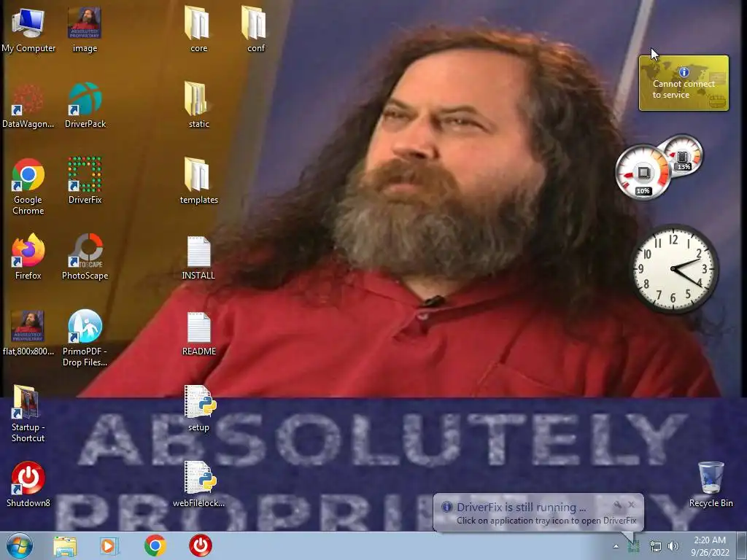Click the DriverFix tray icon
Image resolution: width=747 pixels, height=560 pixels.
pos(634,547)
